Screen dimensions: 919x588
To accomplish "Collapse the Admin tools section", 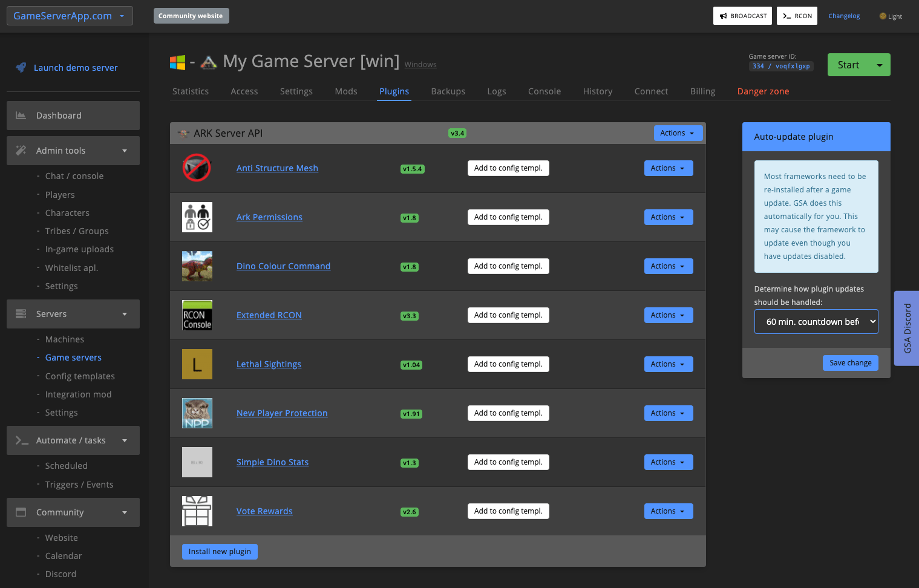I will 73,150.
